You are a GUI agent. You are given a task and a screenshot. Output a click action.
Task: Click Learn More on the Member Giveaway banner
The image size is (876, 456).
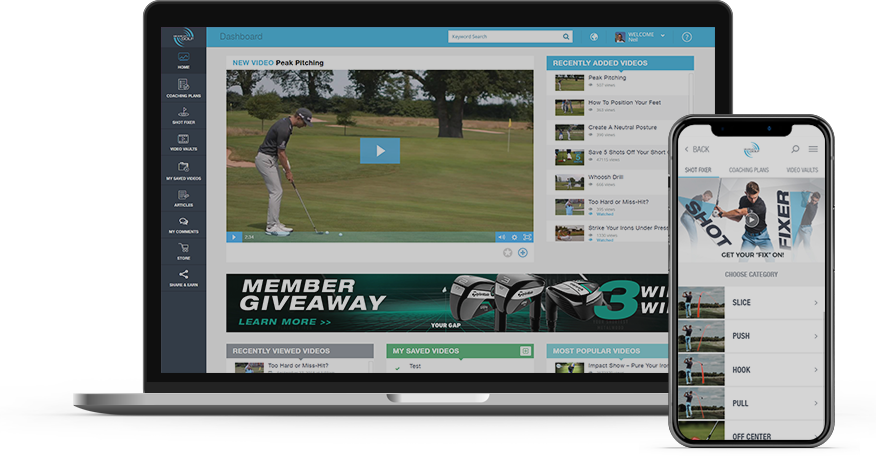[x=284, y=322]
